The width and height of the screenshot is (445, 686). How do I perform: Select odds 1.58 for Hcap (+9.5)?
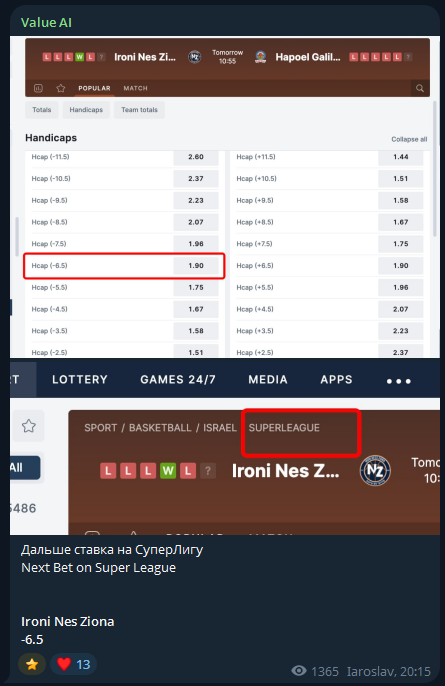(x=401, y=200)
